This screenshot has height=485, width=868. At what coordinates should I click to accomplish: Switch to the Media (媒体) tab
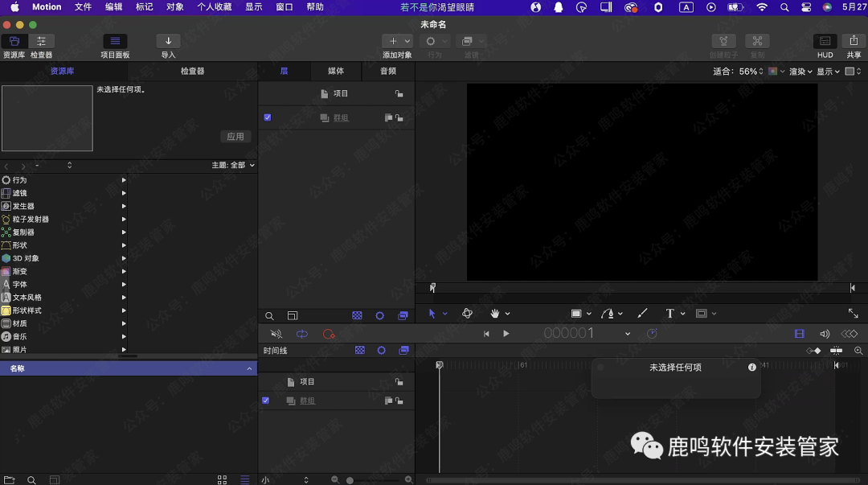coord(336,72)
